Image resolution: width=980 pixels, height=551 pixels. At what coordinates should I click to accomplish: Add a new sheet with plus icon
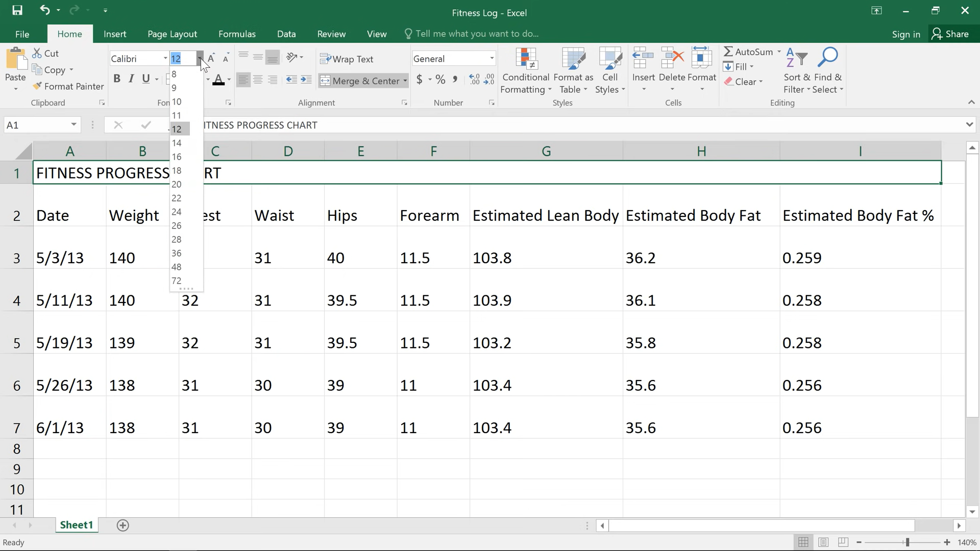pyautogui.click(x=122, y=525)
